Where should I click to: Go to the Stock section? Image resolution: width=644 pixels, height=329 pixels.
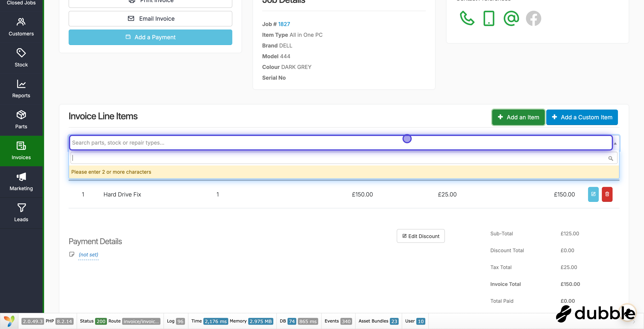(x=21, y=58)
